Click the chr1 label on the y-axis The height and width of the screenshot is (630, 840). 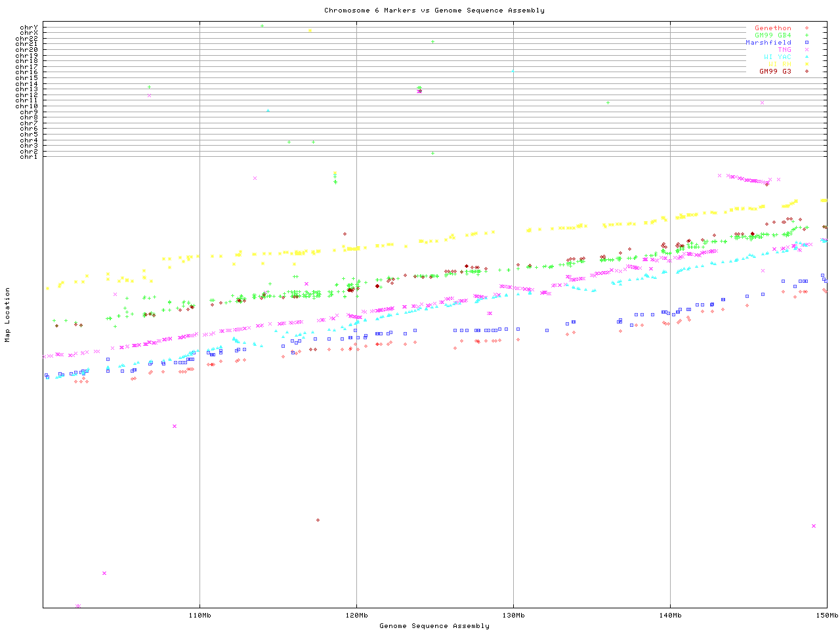point(29,157)
